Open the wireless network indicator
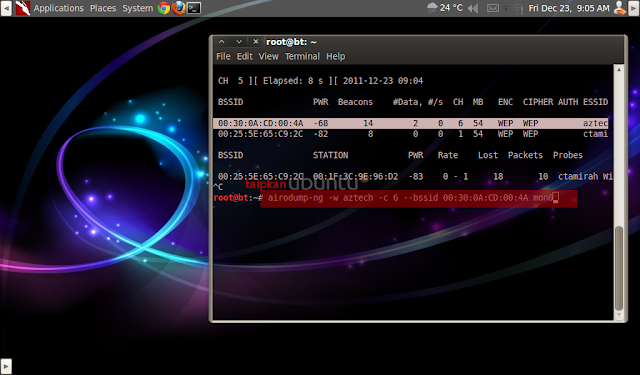 (x=518, y=8)
